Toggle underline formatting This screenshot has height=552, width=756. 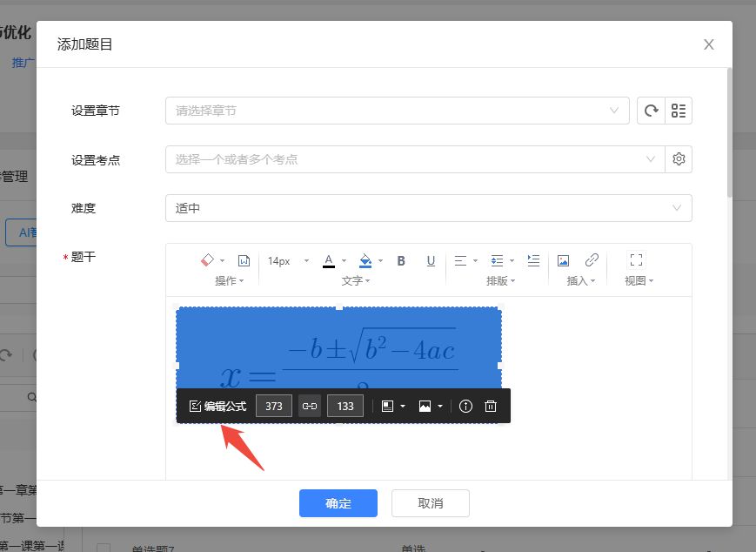click(x=431, y=260)
